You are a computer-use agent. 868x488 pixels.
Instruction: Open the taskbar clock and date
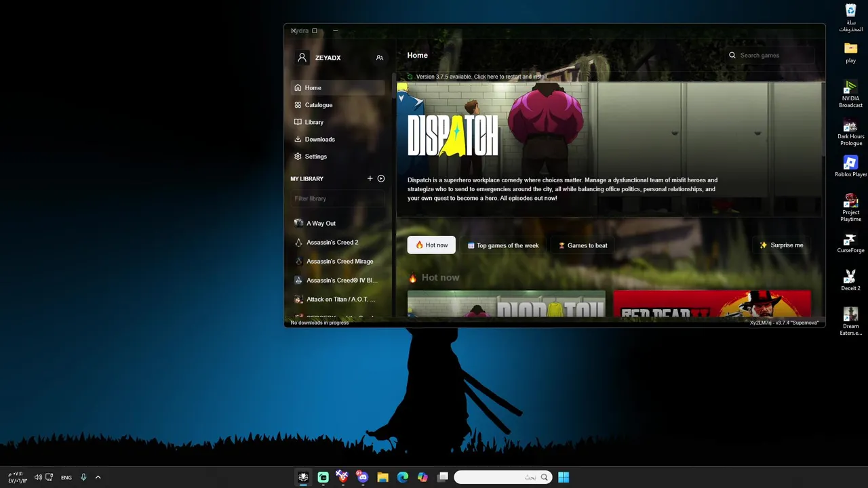(18, 477)
